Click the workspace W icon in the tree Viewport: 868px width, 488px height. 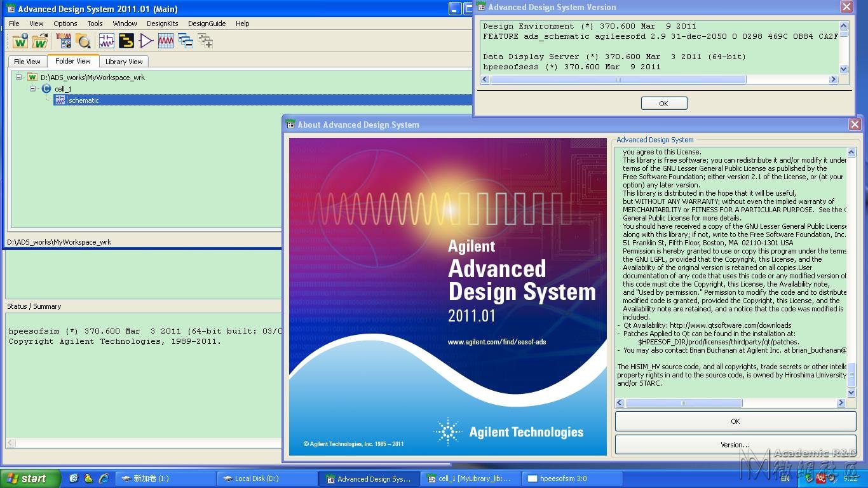click(x=32, y=78)
